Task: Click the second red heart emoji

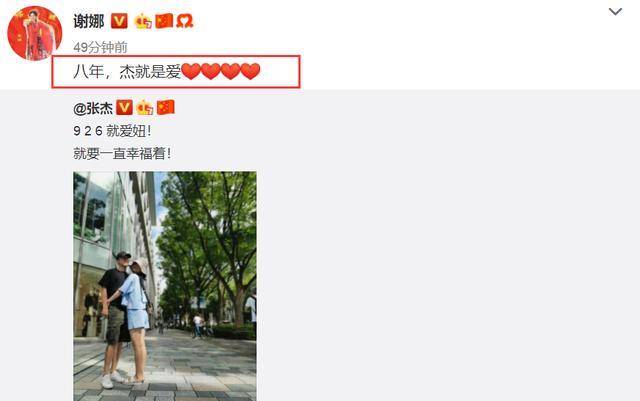Action: pos(211,71)
